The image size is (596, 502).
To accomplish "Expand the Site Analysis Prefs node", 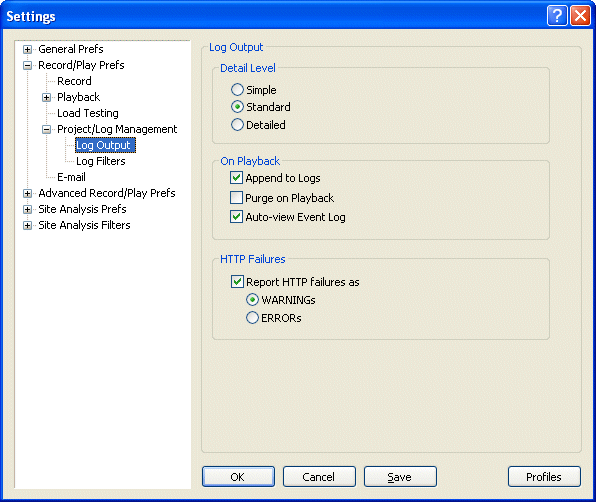I will click(x=27, y=209).
